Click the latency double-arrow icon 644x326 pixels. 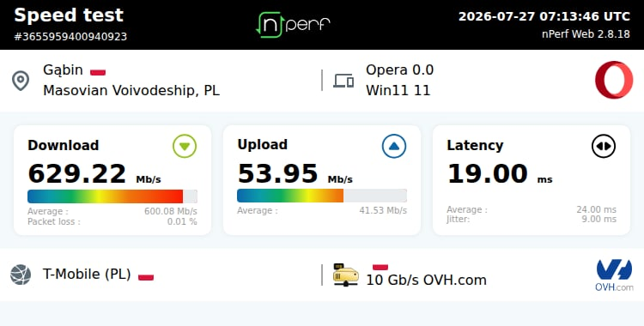tap(604, 146)
